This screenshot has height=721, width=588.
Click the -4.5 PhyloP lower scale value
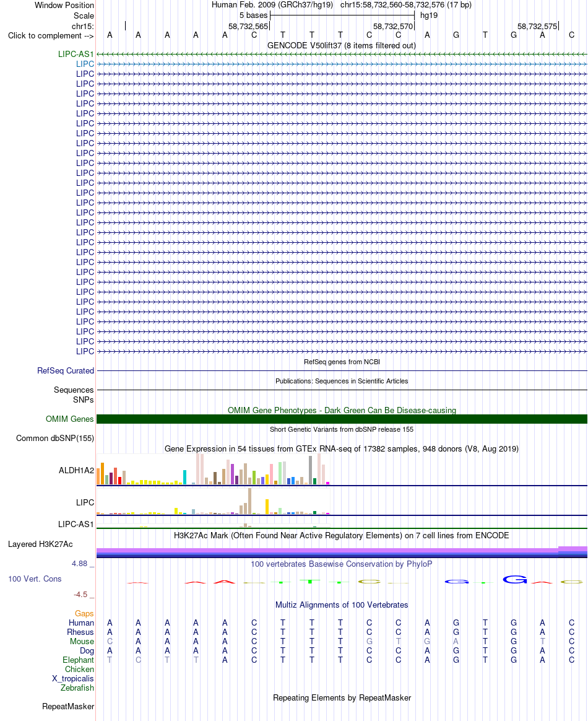point(80,595)
